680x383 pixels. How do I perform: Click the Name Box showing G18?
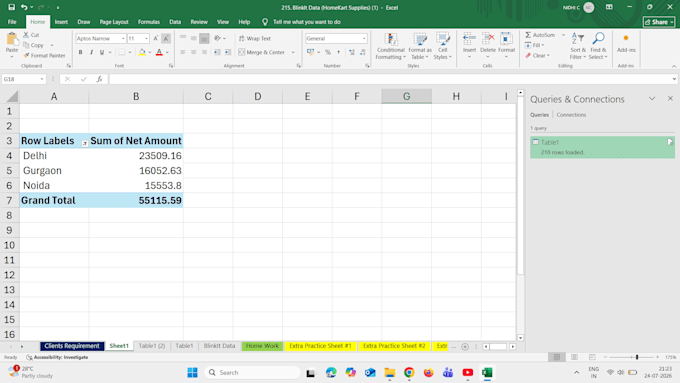23,79
